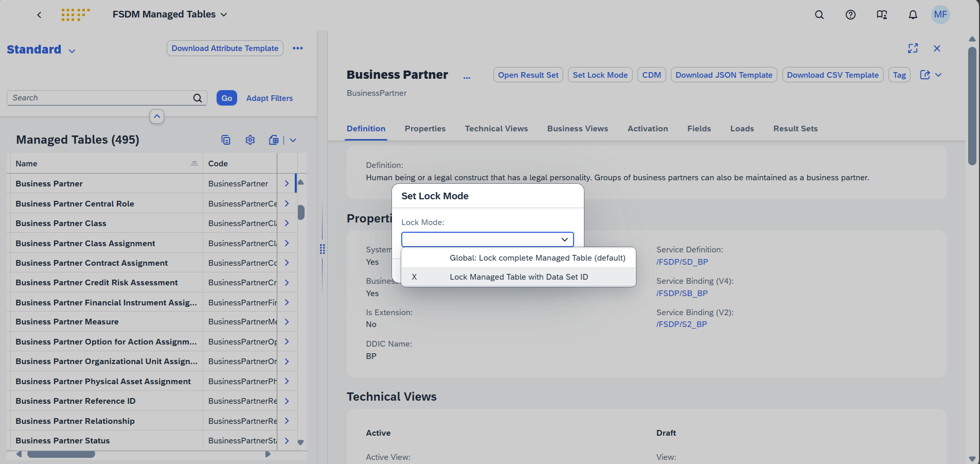
Task: Select the Business Partner Contract Assignment row
Action: 153,263
